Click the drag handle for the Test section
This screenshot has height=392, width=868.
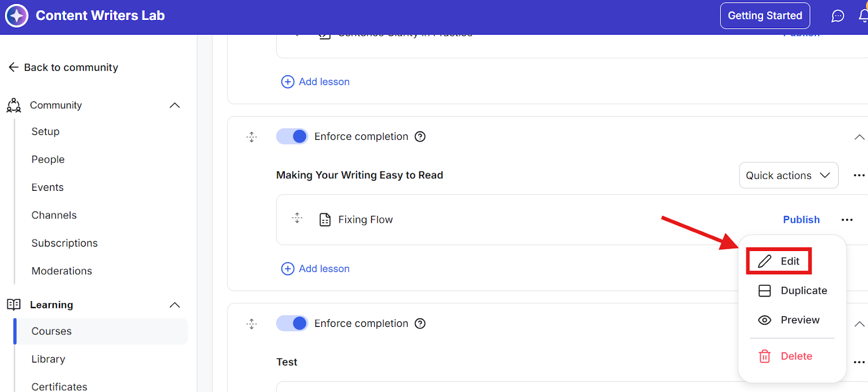coord(251,324)
